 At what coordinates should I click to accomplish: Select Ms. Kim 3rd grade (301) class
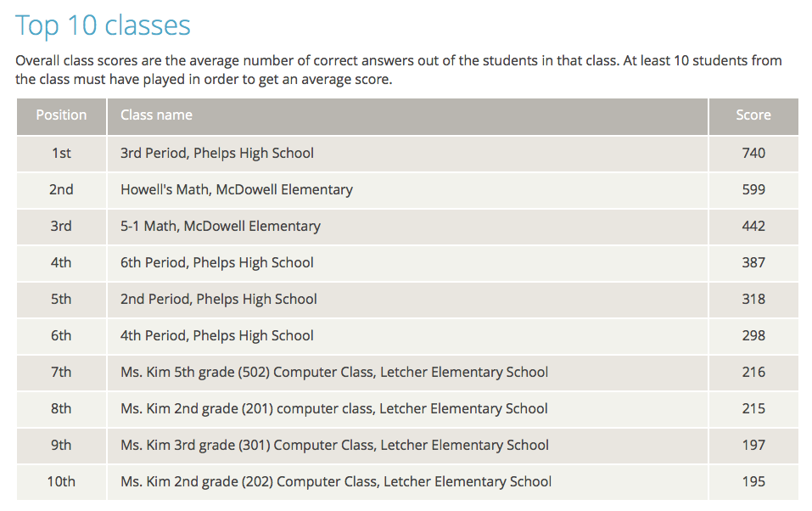(x=334, y=446)
